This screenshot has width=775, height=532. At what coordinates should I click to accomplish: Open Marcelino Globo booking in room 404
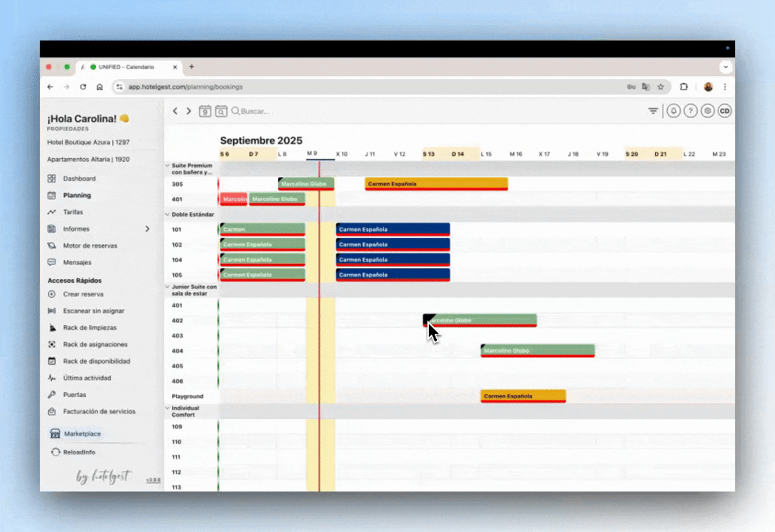point(538,351)
